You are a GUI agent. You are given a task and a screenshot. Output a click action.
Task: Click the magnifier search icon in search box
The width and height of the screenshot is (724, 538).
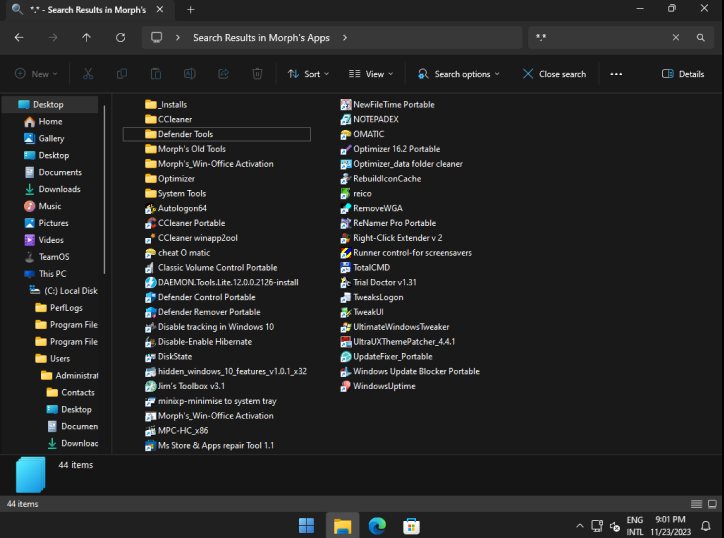coord(700,37)
